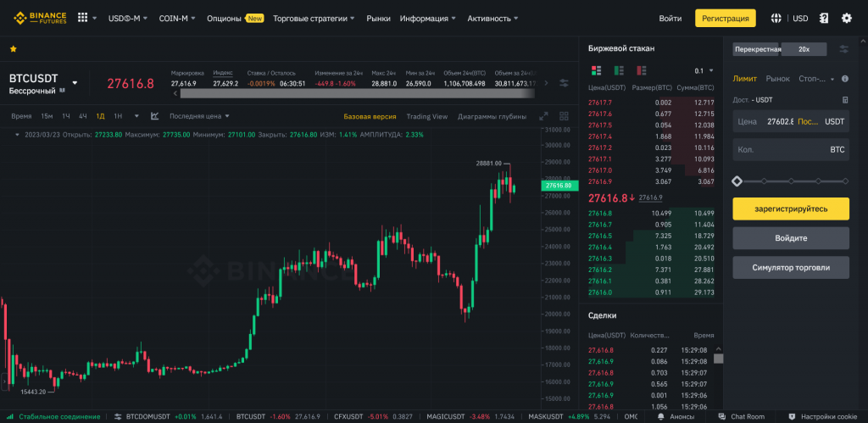
Task: Open the help question mark icon
Action: click(x=824, y=19)
